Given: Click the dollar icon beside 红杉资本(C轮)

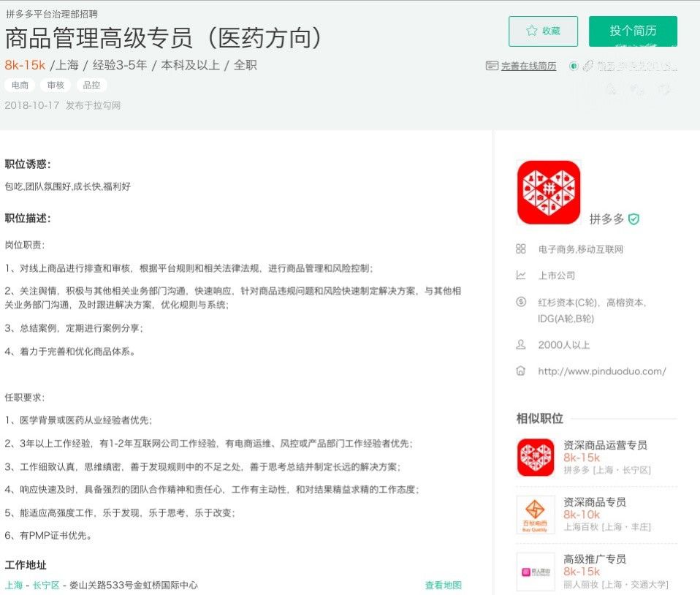Looking at the screenshot, I should 520,300.
